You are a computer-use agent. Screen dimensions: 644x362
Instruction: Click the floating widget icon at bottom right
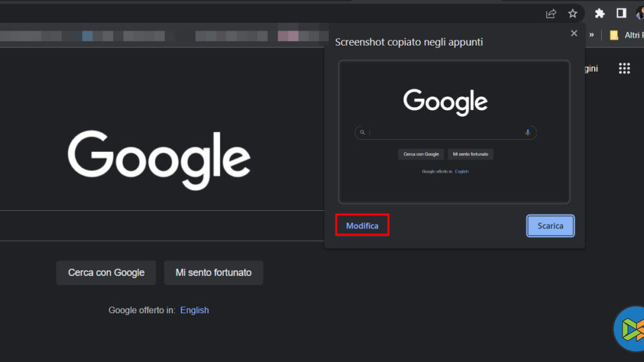tap(630, 329)
